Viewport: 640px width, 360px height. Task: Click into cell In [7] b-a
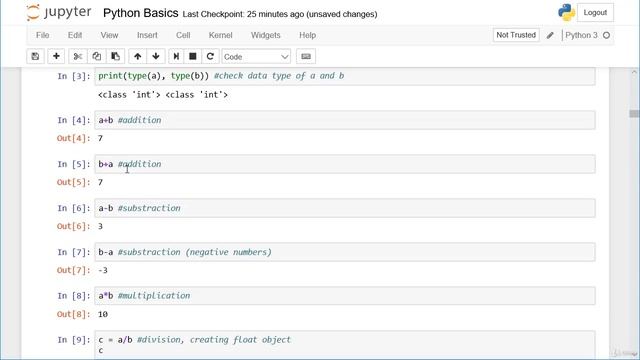(345, 252)
